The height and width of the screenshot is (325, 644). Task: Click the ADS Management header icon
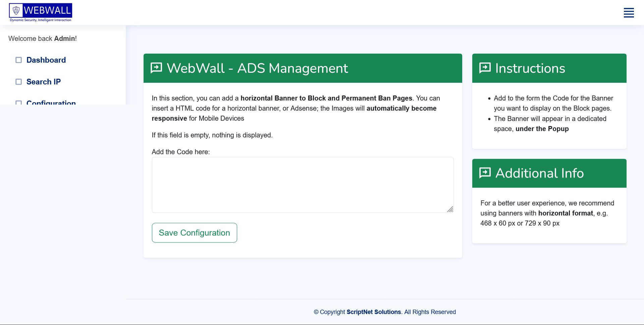pos(156,68)
